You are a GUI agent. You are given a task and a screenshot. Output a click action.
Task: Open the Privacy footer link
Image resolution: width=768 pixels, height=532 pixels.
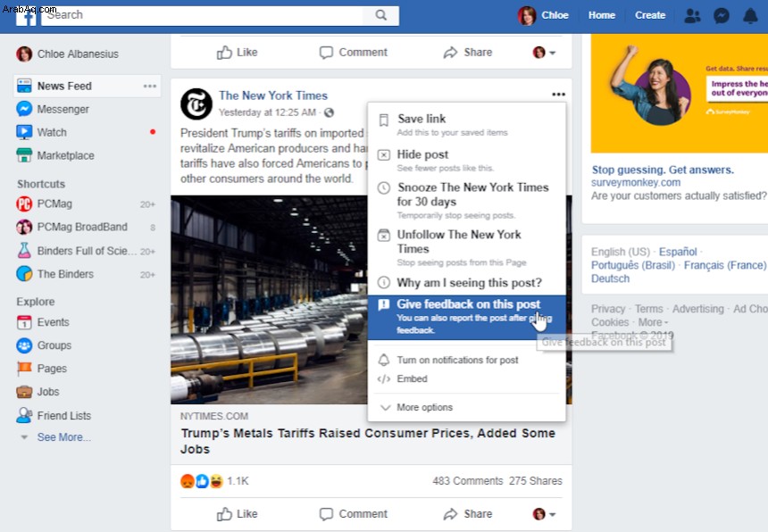click(x=608, y=309)
